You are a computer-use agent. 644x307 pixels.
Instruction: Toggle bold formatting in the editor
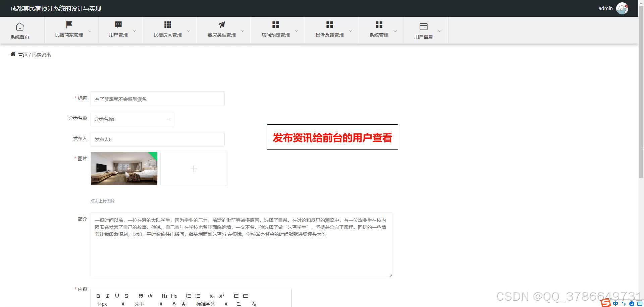point(98,296)
